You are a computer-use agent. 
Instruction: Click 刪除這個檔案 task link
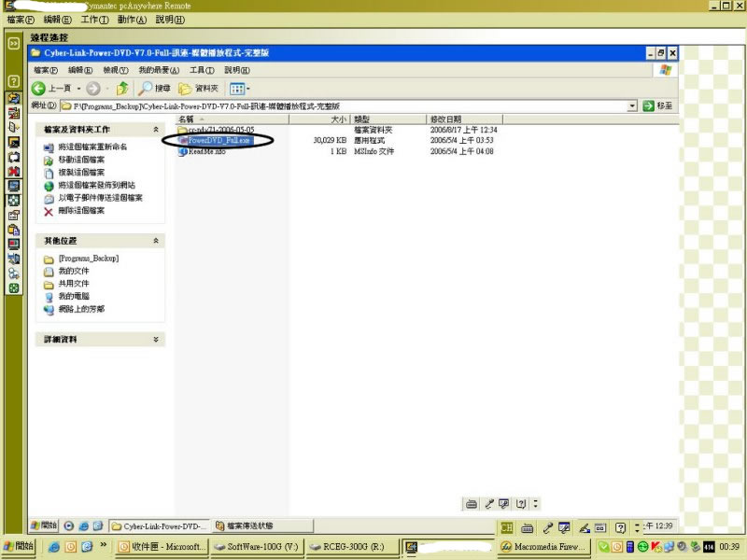click(81, 211)
